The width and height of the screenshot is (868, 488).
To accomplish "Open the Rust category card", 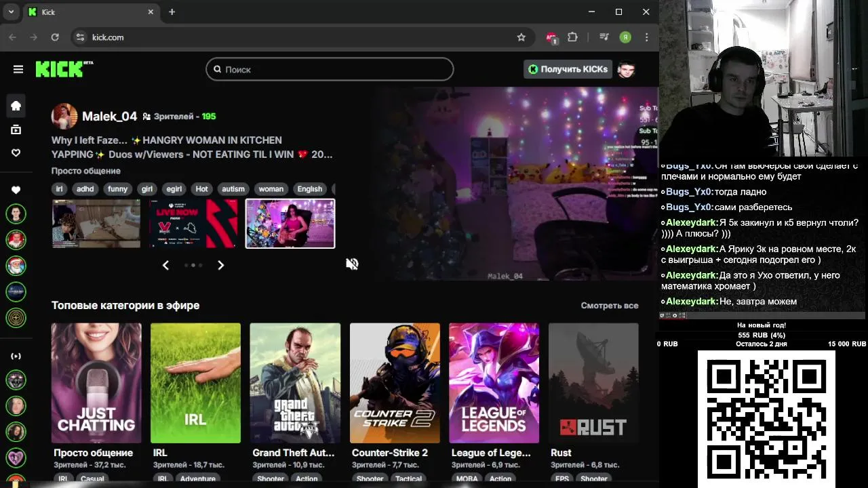I will (x=593, y=383).
